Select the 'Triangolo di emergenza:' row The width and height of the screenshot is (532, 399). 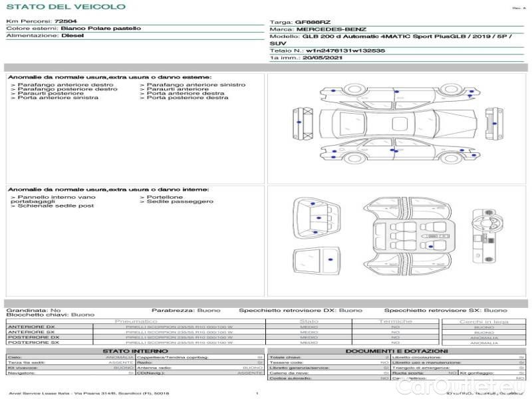click(458, 368)
